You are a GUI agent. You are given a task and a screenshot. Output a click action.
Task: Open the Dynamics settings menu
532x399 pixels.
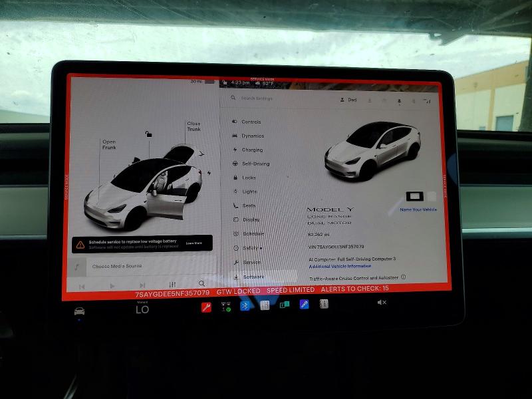pos(248,136)
